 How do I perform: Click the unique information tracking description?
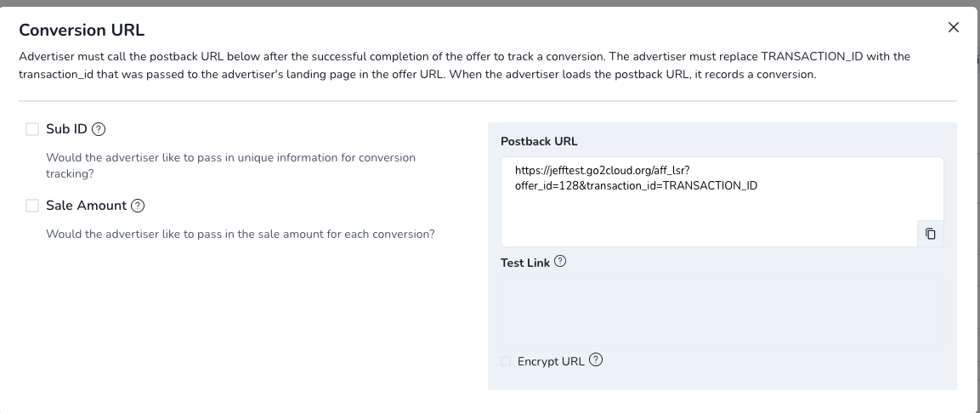coord(230,166)
